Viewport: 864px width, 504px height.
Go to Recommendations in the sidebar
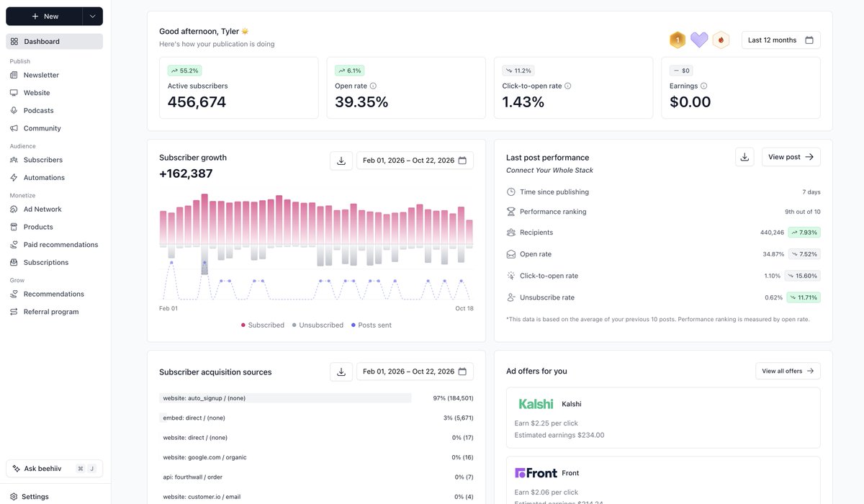[55, 294]
